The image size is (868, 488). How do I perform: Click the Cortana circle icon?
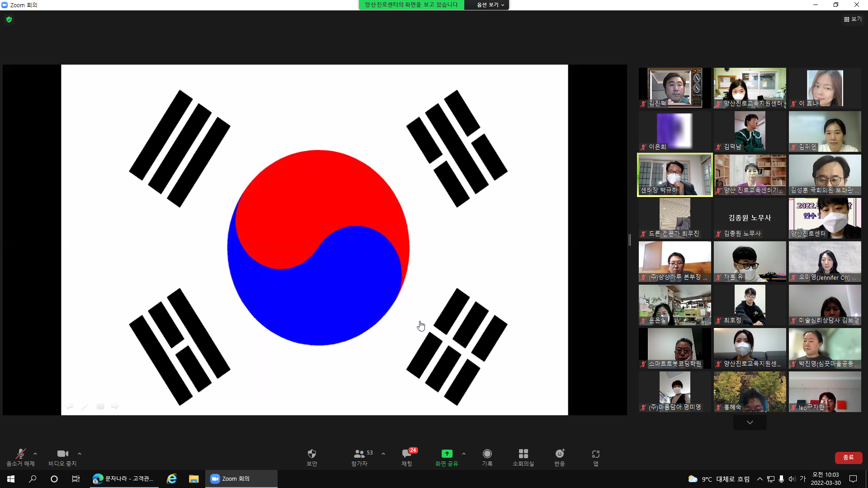tap(54, 479)
